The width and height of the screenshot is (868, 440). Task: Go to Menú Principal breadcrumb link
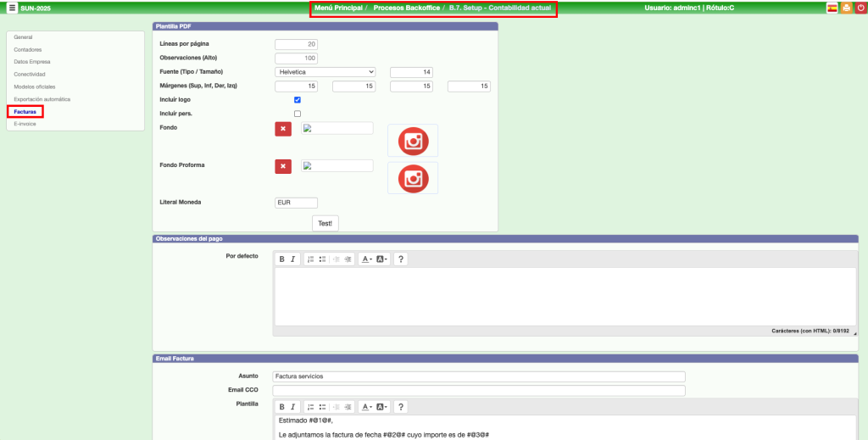[337, 8]
